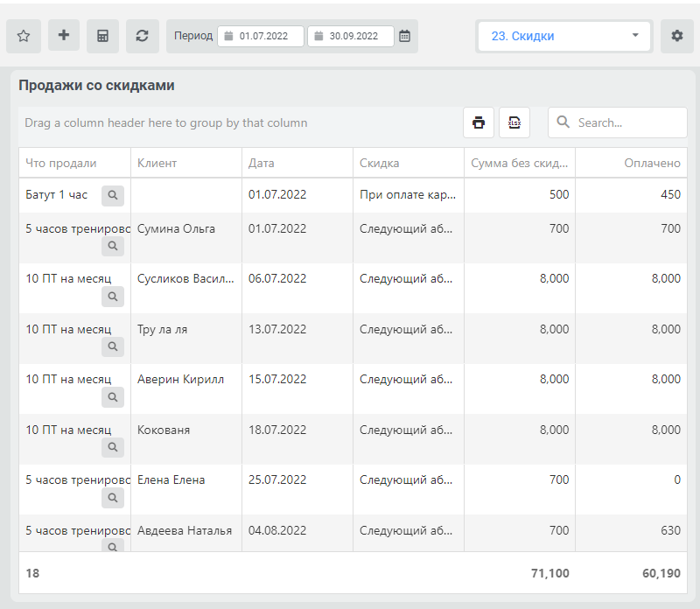This screenshot has height=609, width=700.
Task: Click the magnifier in Сусликов's row
Action: 113,297
